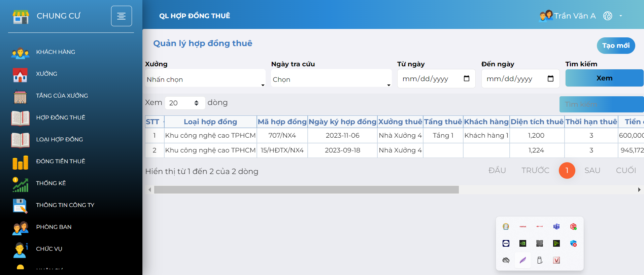Click the TeamViewer tray icon
Viewport: 644px width, 275px height.
click(506, 243)
